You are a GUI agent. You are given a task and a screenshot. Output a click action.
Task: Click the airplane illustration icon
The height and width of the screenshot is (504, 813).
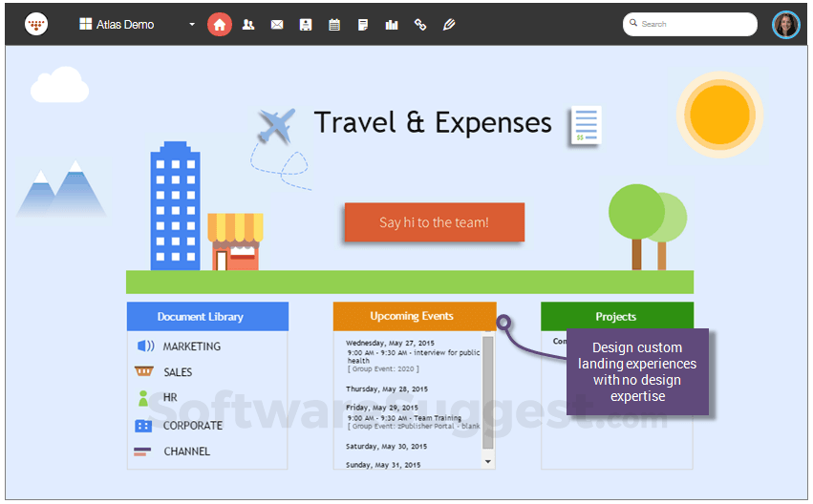tap(277, 126)
